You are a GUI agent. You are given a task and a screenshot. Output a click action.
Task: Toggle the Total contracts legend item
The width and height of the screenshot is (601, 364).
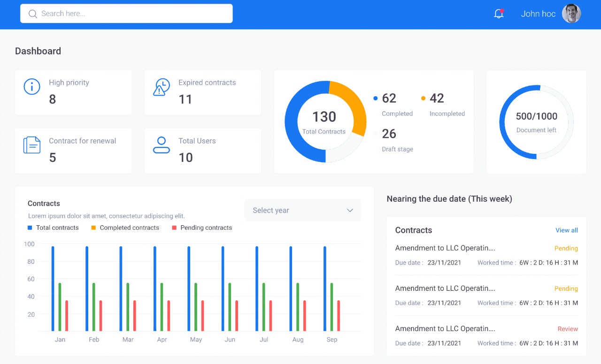(x=53, y=227)
